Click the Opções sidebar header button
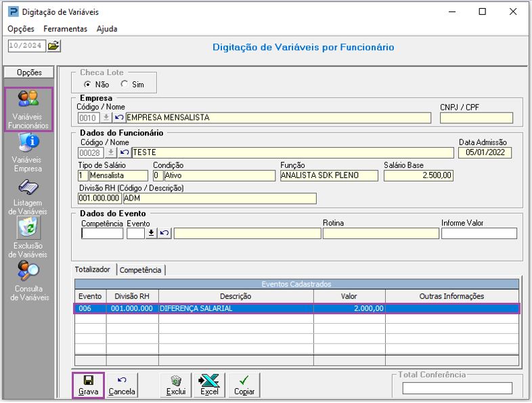The width and height of the screenshot is (532, 403). 29,72
